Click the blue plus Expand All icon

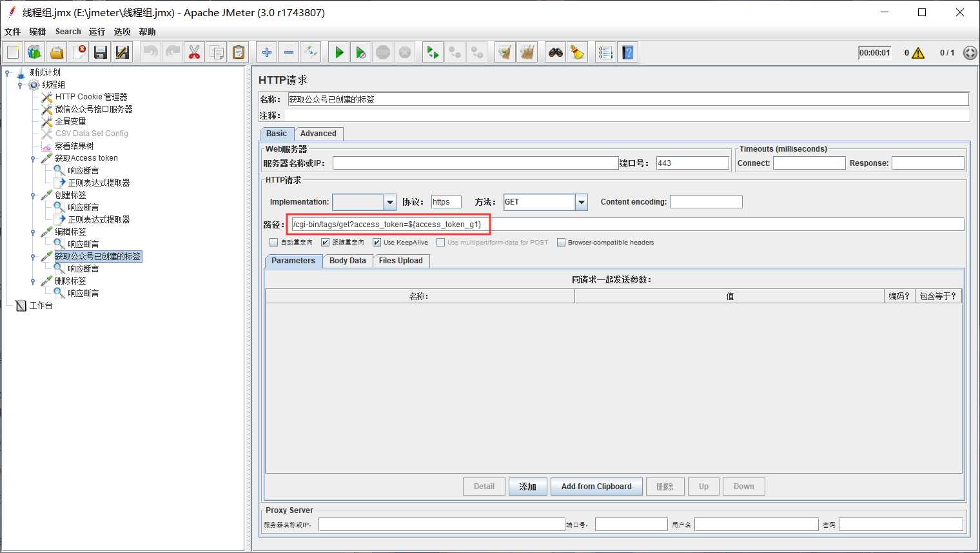click(267, 52)
